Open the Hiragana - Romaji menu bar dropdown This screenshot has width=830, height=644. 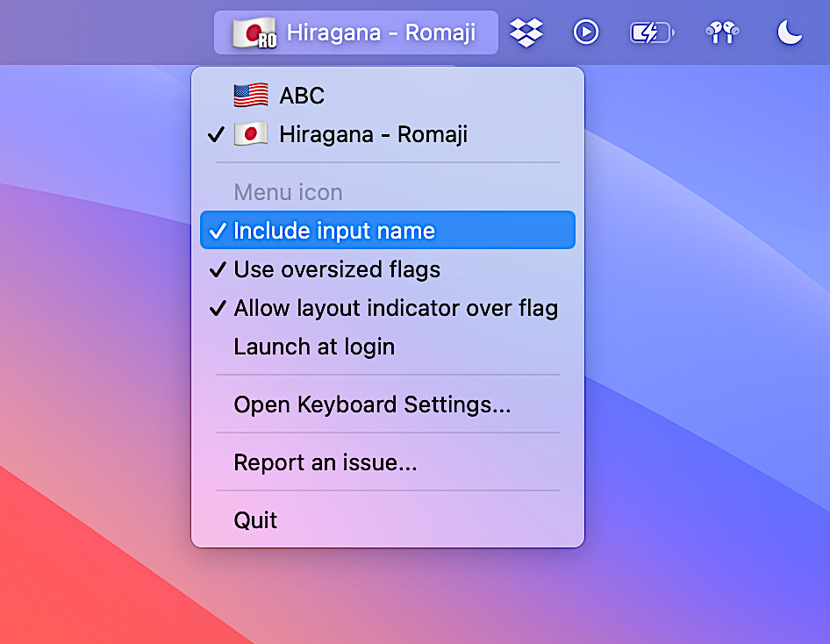coord(355,32)
